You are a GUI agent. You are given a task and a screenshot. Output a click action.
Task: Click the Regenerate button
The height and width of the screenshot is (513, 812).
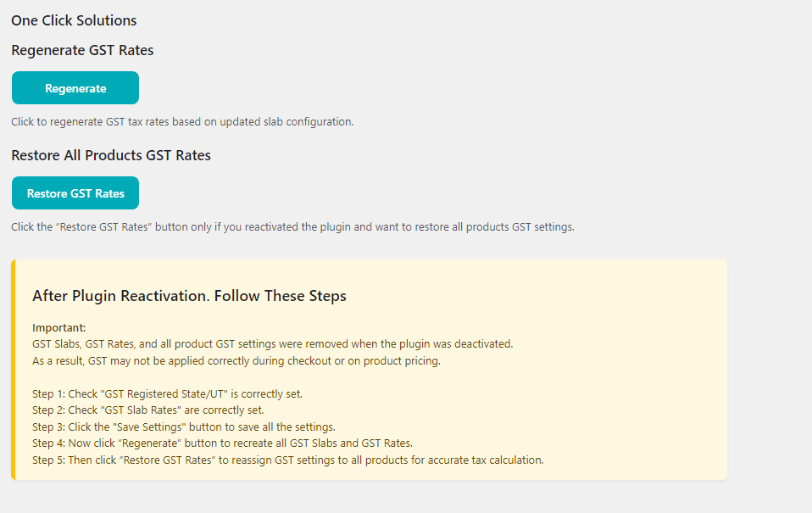tap(75, 88)
